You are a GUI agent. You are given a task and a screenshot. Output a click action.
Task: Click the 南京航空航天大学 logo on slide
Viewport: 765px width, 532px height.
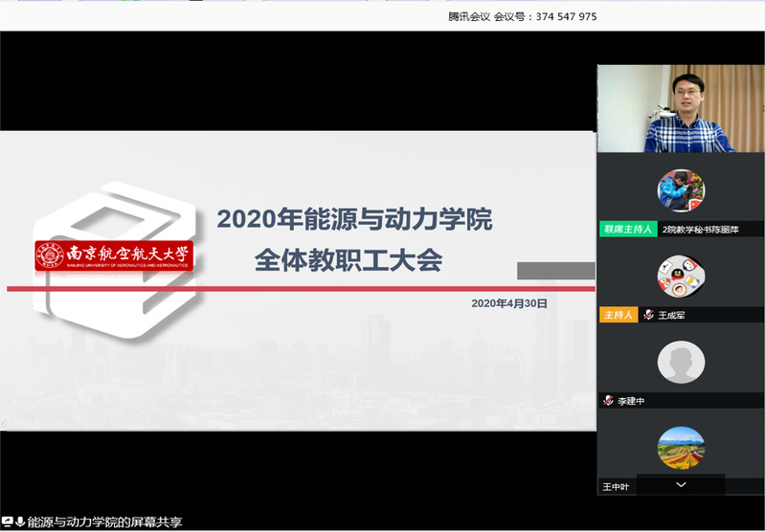pyautogui.click(x=114, y=255)
